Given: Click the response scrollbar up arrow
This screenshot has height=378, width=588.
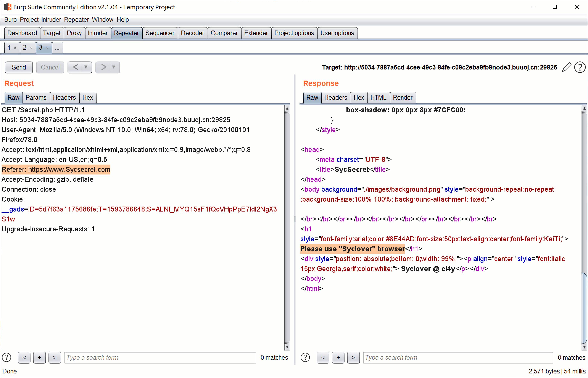Looking at the screenshot, I should (584, 108).
